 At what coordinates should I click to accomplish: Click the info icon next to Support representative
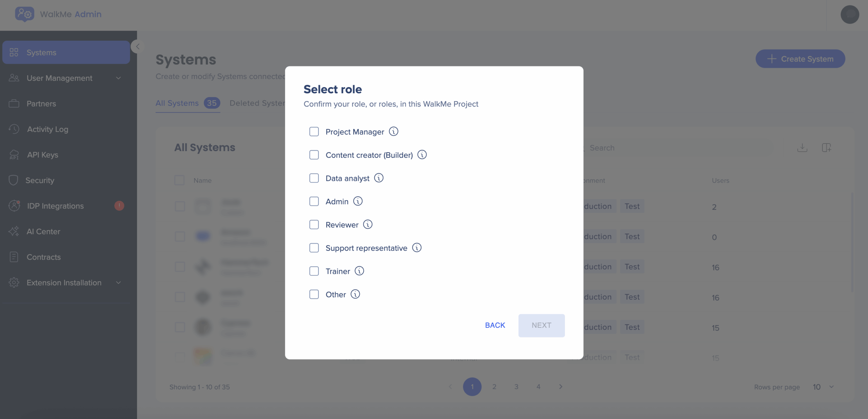coord(417,248)
